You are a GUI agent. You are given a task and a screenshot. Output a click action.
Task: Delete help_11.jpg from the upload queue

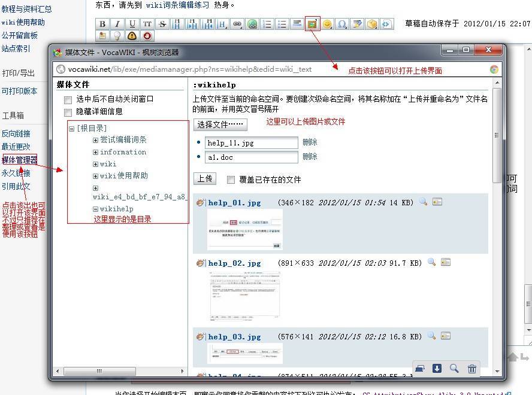[x=310, y=142]
